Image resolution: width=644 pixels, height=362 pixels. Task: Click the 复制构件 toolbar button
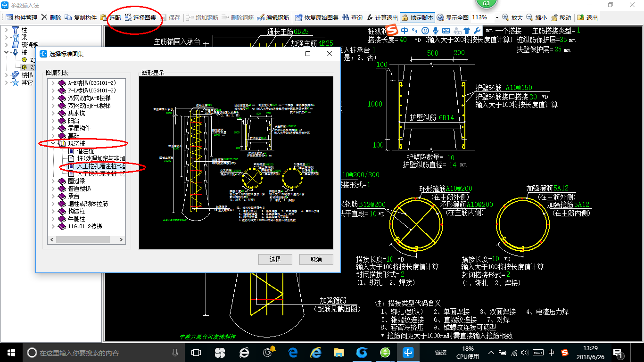tap(81, 17)
